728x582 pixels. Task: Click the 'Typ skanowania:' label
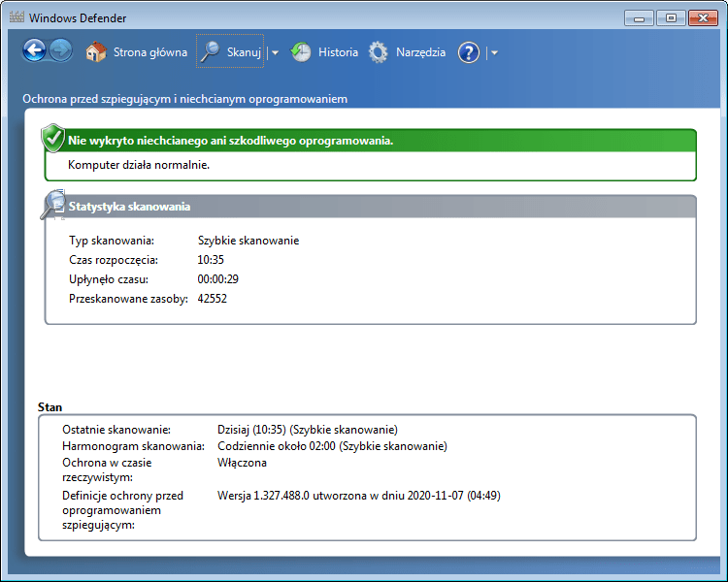pos(112,241)
